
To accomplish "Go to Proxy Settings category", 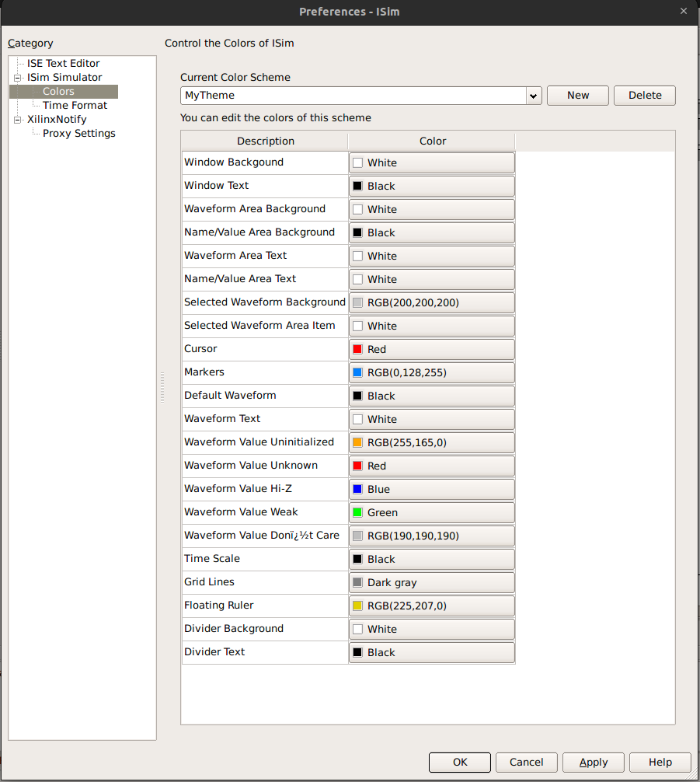I will pyautogui.click(x=78, y=133).
